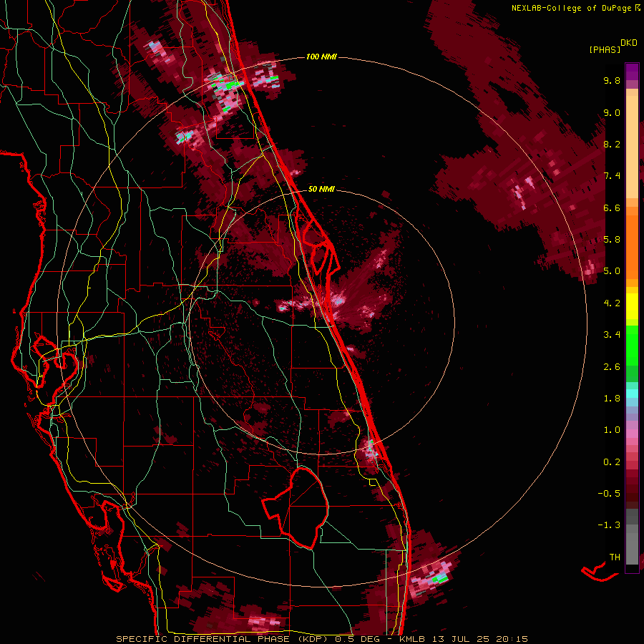Screen dimensions: 644x644
Task: Click the -0.5 scale value
Action: [x=609, y=494]
